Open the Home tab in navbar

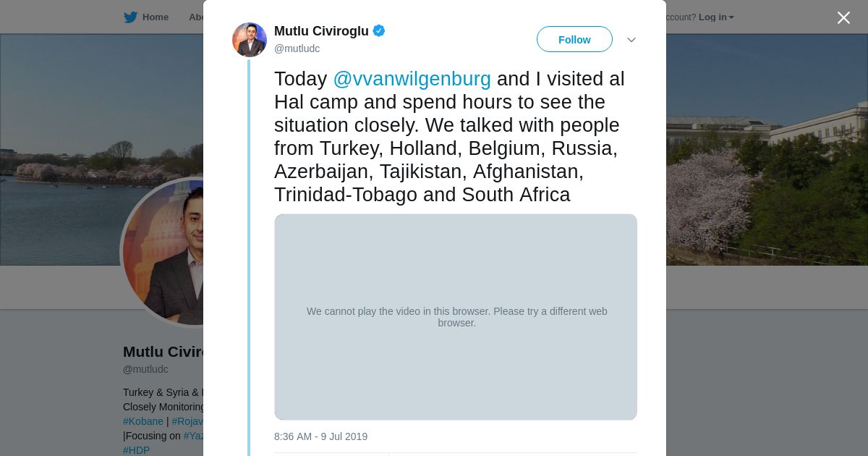click(155, 17)
